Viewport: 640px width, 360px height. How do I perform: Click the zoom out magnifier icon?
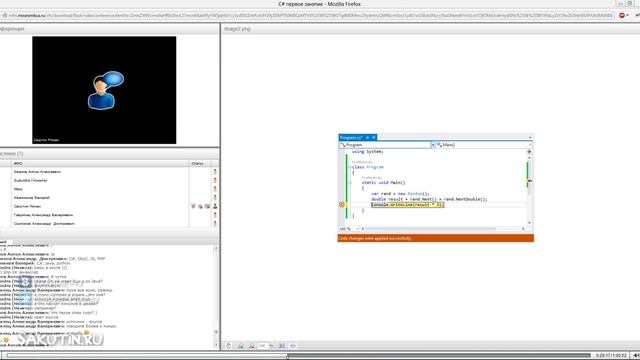pyautogui.click(x=251, y=346)
